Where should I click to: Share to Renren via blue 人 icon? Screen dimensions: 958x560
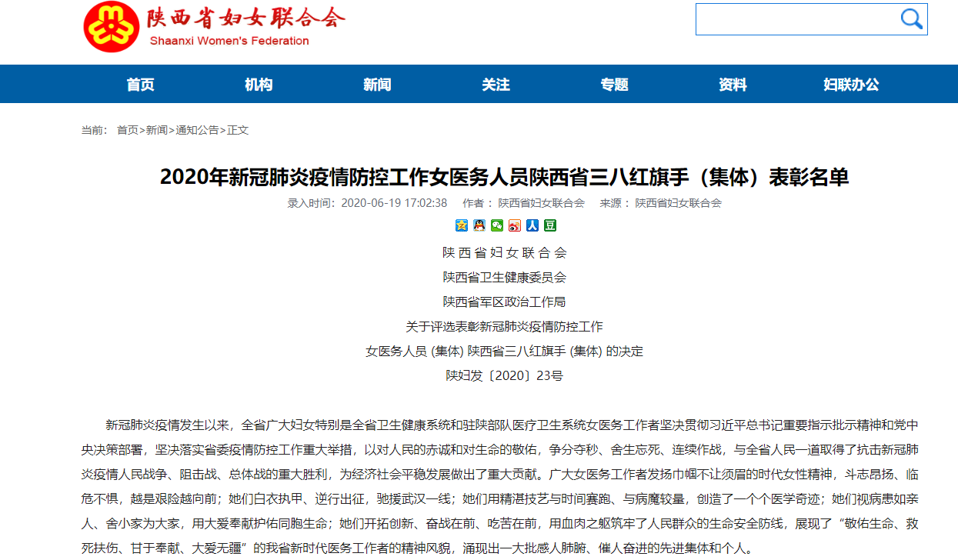click(x=532, y=225)
